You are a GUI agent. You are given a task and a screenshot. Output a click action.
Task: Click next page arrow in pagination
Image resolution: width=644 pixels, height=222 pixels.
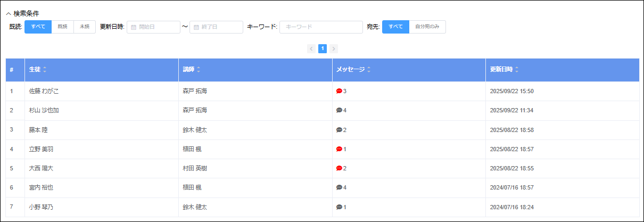[x=334, y=48]
